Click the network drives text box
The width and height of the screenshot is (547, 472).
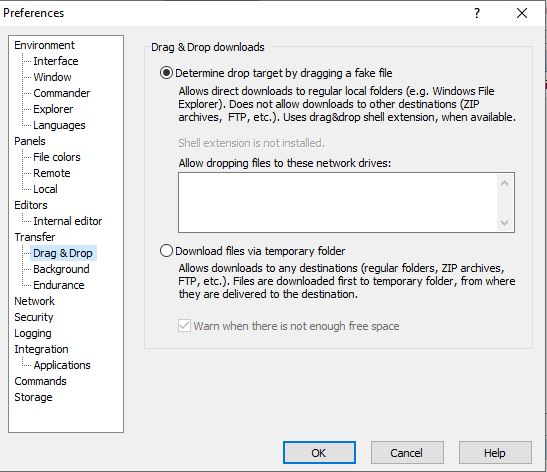(x=338, y=202)
